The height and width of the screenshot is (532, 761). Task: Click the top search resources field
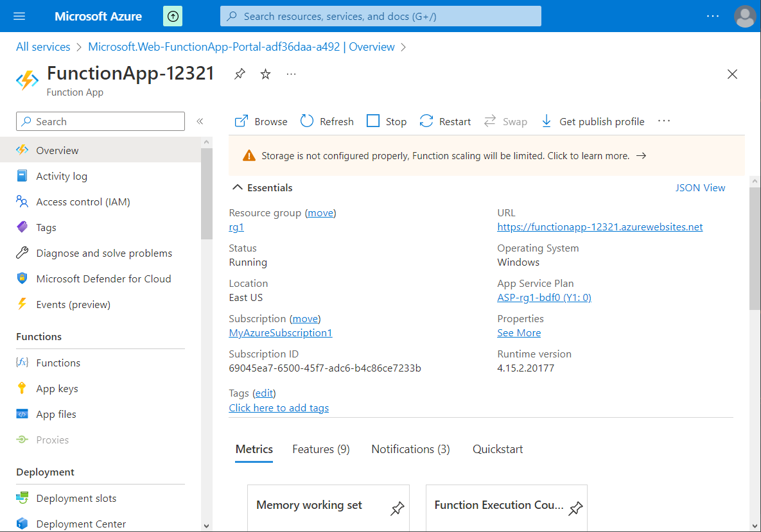click(x=380, y=16)
